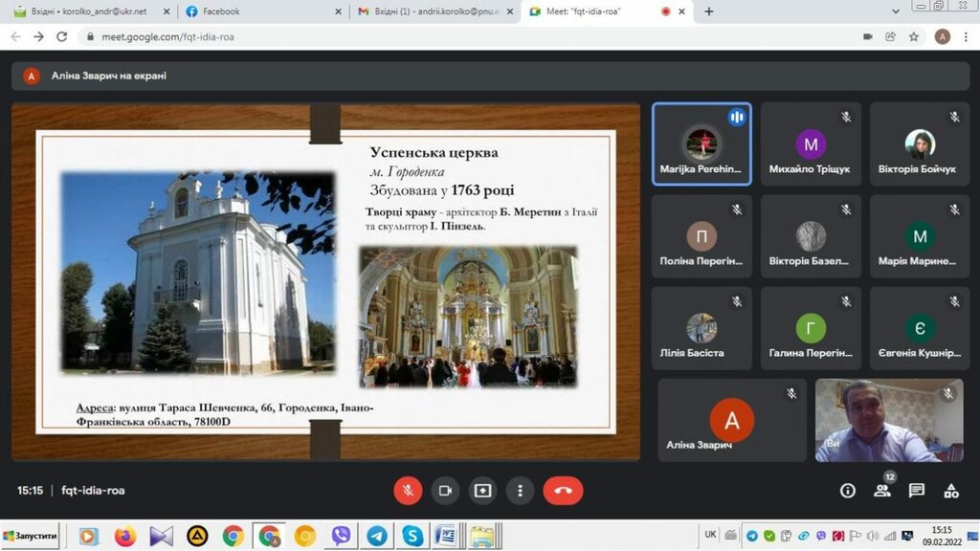Click the Present now screen share icon
Image resolution: width=980 pixels, height=551 pixels.
tap(482, 491)
